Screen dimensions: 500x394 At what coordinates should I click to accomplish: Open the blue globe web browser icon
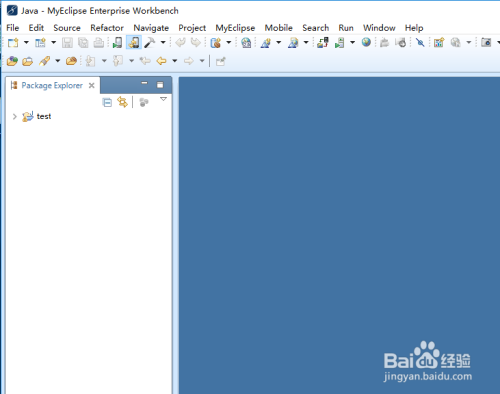(366, 42)
